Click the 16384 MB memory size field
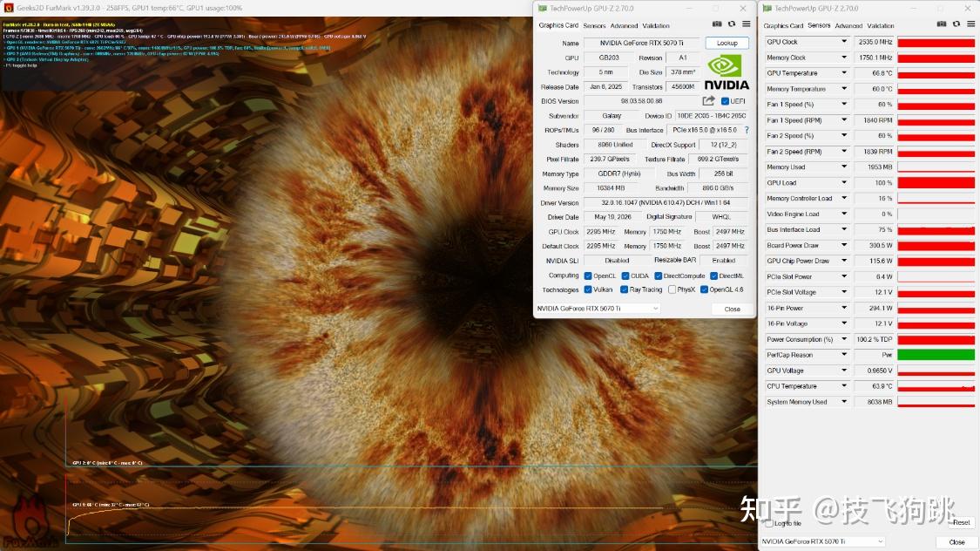Viewport: 980px width, 551px height. click(x=610, y=188)
